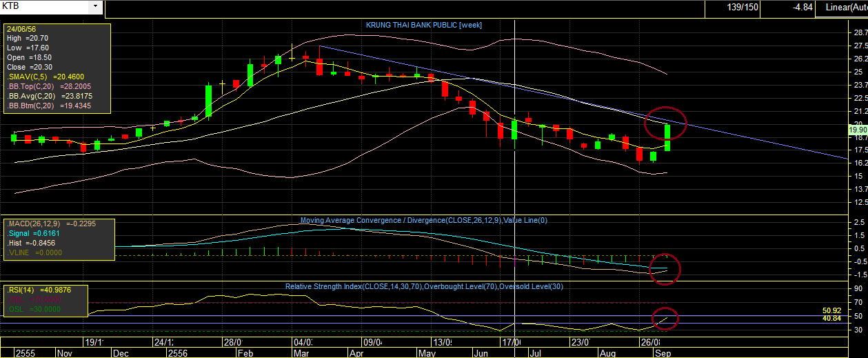Screen dimensions: 868x358
Task: Click the 19/1 week date label
Action: (94, 342)
